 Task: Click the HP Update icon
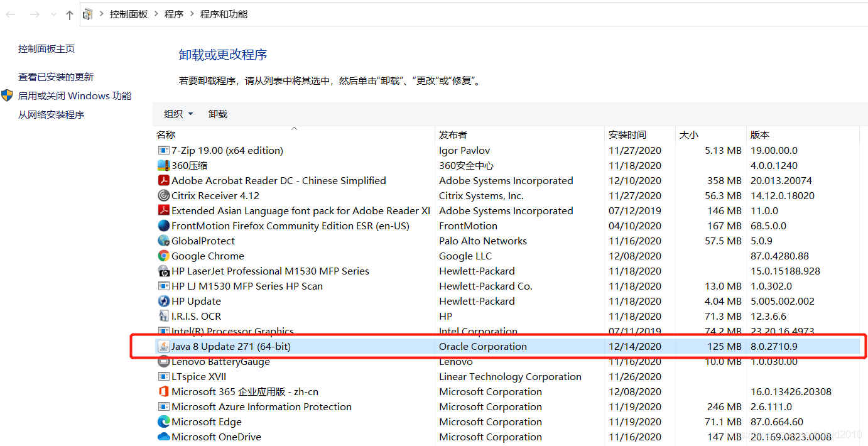pyautogui.click(x=163, y=302)
